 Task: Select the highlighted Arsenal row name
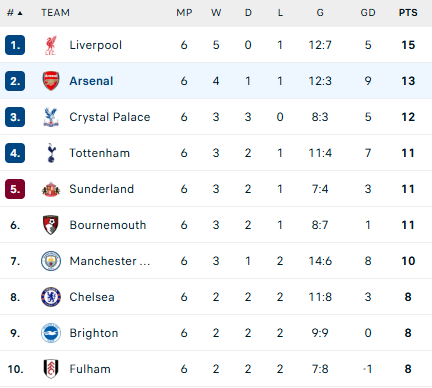[91, 81]
